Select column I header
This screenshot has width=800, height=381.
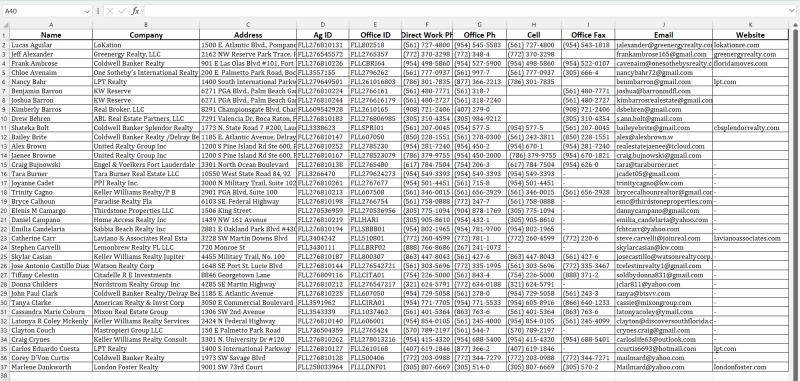tap(588, 24)
